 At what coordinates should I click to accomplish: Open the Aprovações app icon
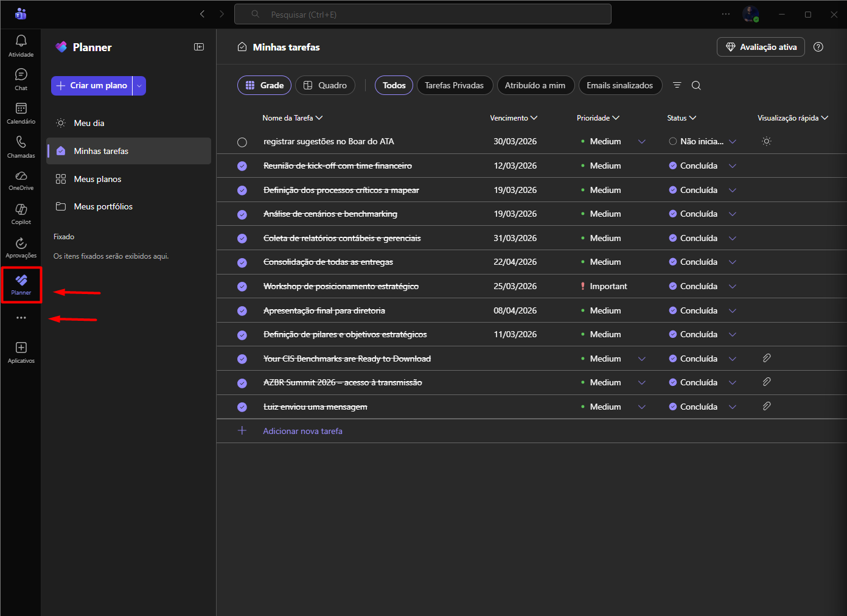coord(21,244)
